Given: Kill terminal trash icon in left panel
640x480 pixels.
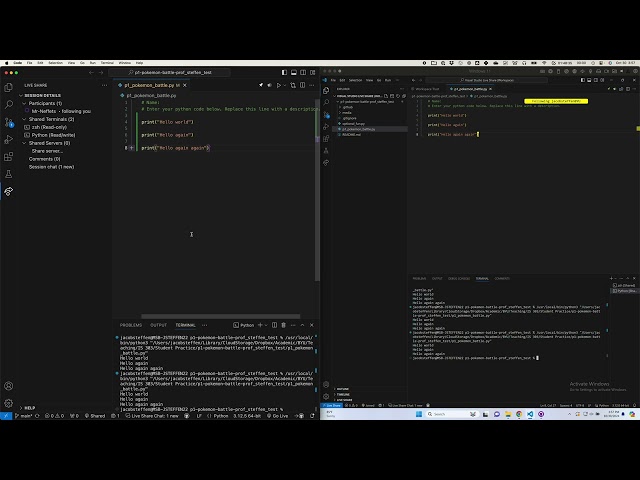Looking at the screenshot, I should point(283,325).
